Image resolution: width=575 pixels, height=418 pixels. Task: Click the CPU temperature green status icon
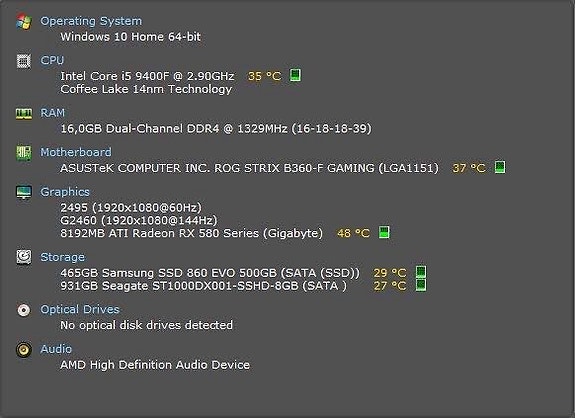click(296, 75)
